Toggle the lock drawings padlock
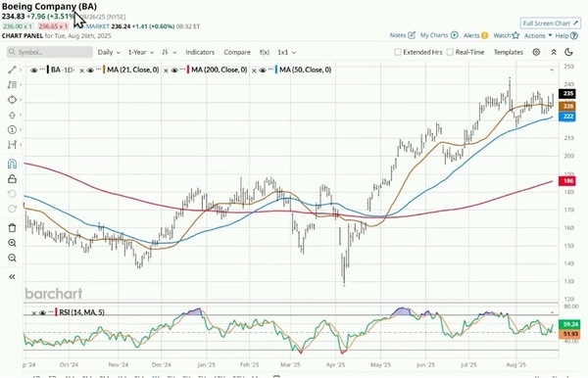Viewport: 588px width, 378px height. point(12,178)
